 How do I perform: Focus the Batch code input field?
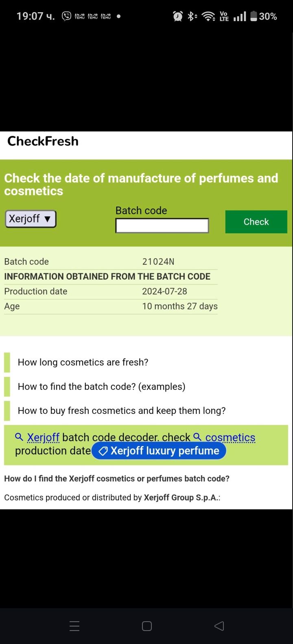pyautogui.click(x=162, y=226)
